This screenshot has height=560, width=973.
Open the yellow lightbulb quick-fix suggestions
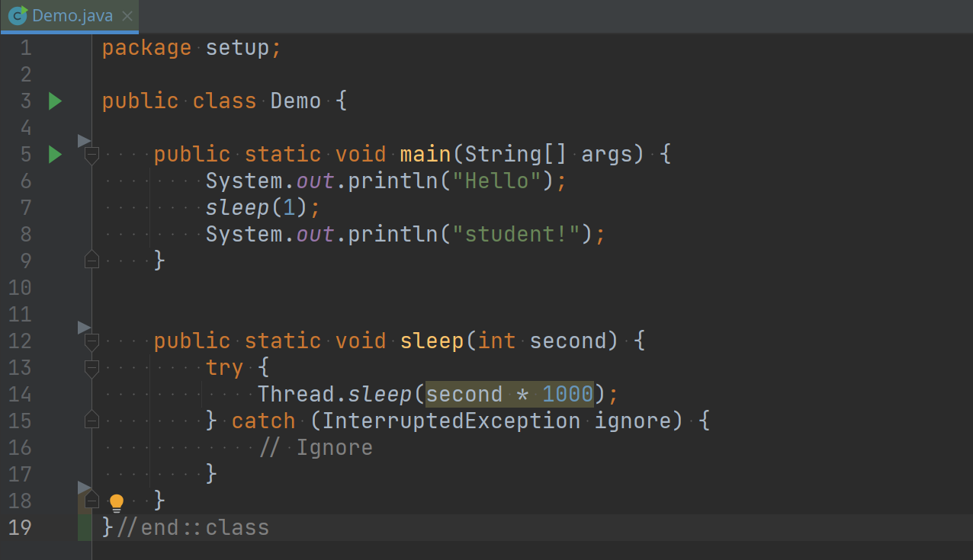click(x=117, y=501)
